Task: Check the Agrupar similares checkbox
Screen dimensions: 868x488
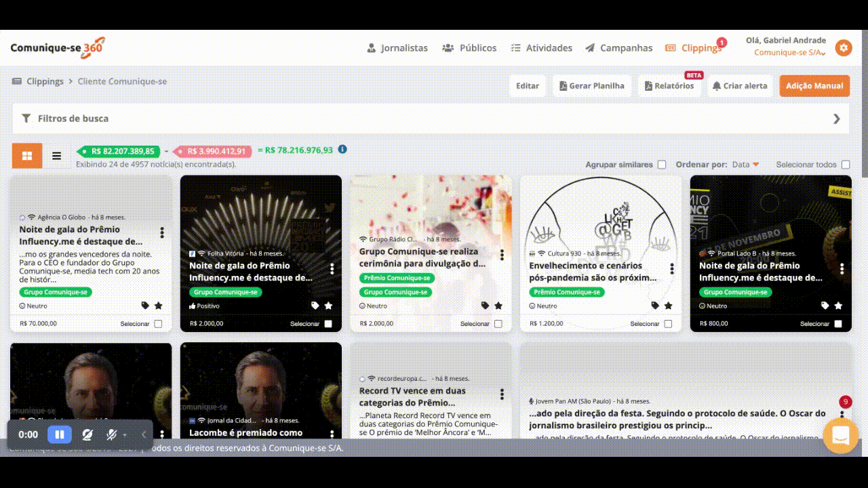Action: (x=662, y=165)
